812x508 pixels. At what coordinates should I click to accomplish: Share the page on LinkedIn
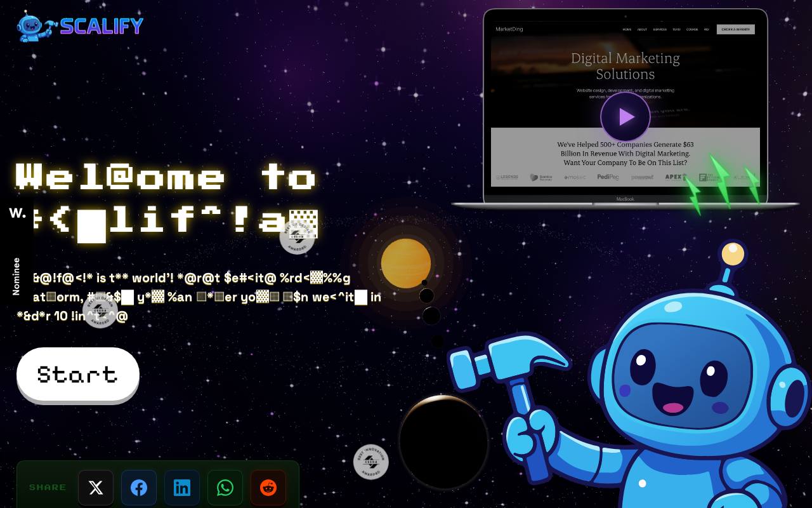182,488
